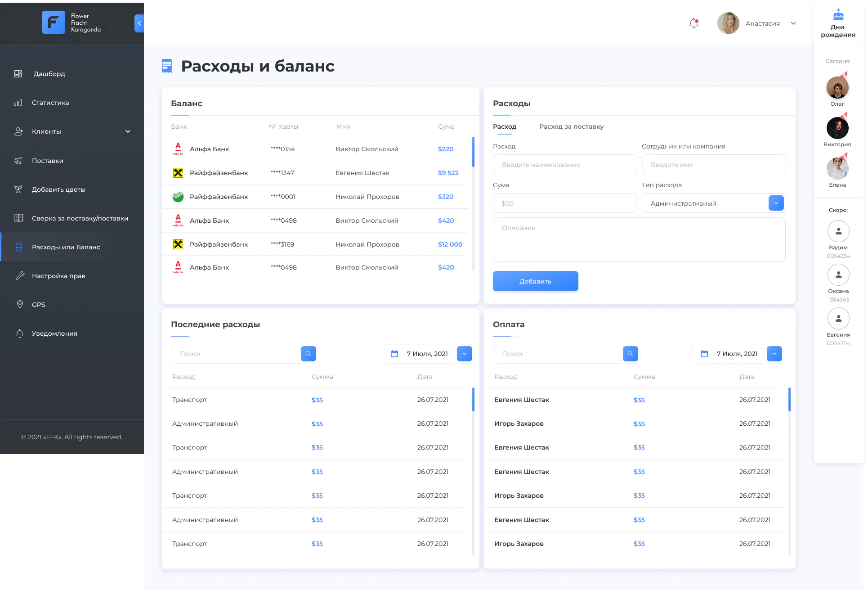Click the search icon in Оплата panel
Screen dimensions: 868x590
[x=631, y=354]
